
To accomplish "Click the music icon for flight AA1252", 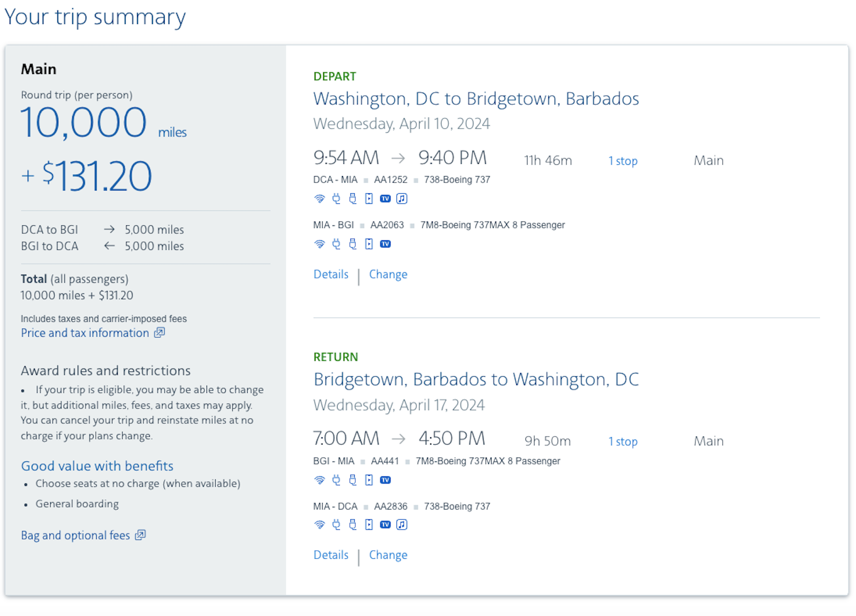I will (402, 199).
